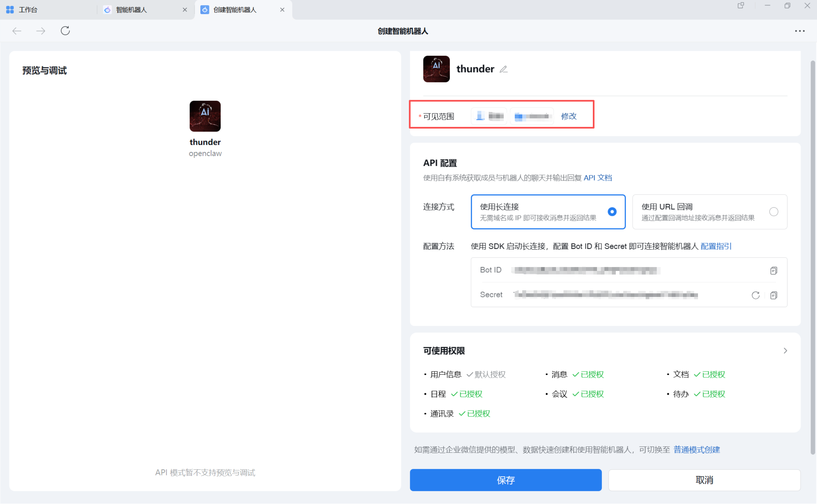Click the right panel vertical scrollbar
This screenshot has height=504, width=817.
coord(813,257)
